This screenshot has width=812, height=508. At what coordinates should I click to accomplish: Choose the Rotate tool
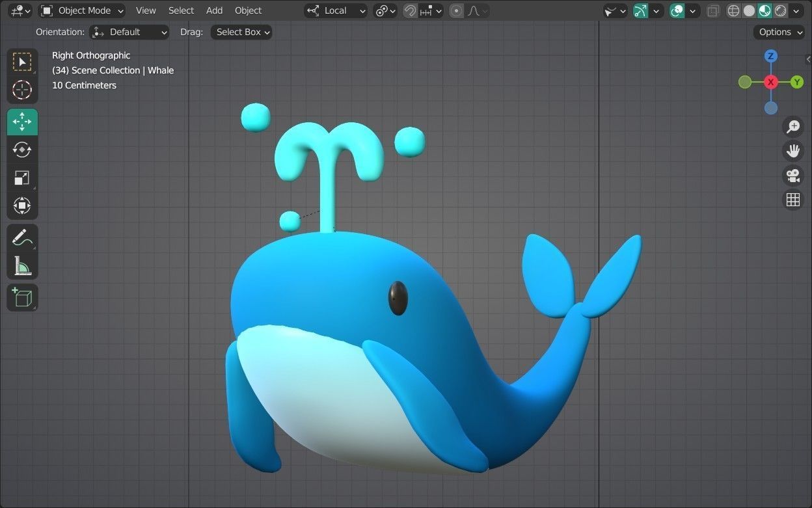(x=22, y=150)
